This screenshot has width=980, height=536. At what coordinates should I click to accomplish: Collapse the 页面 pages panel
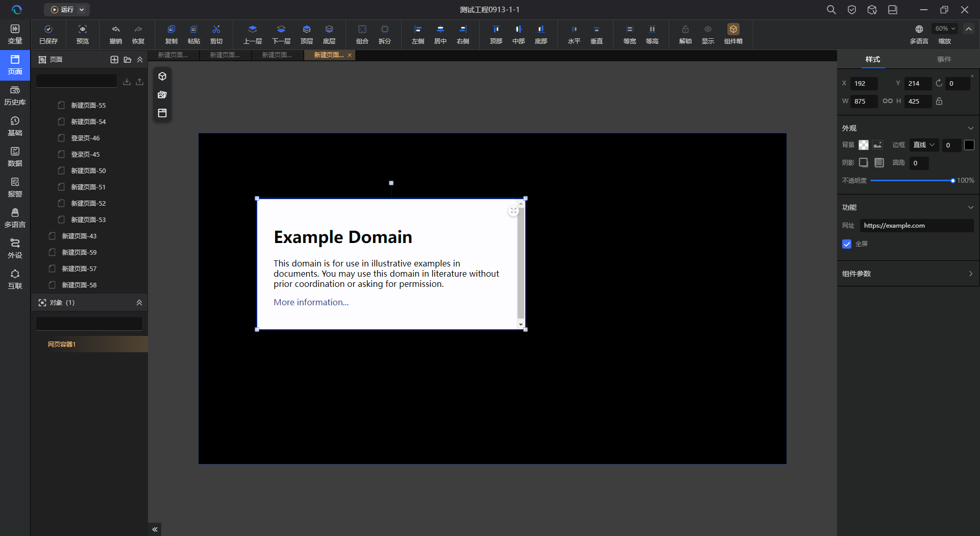coord(140,60)
